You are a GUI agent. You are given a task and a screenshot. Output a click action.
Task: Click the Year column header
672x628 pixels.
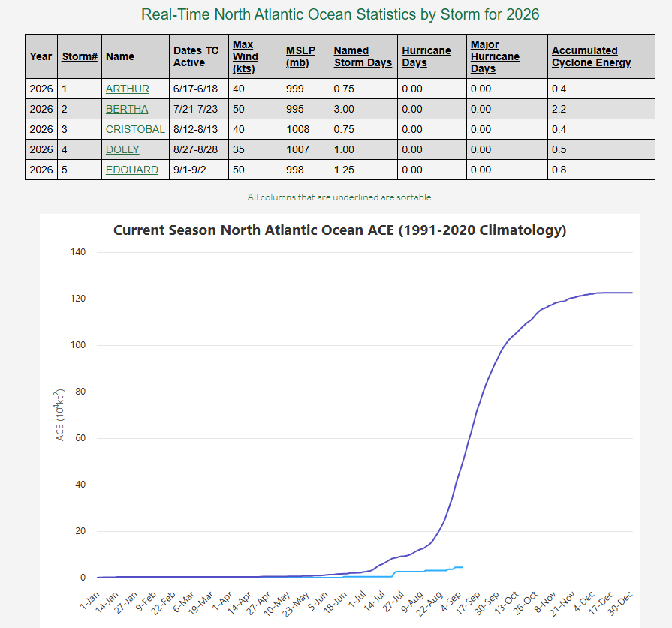click(x=41, y=56)
